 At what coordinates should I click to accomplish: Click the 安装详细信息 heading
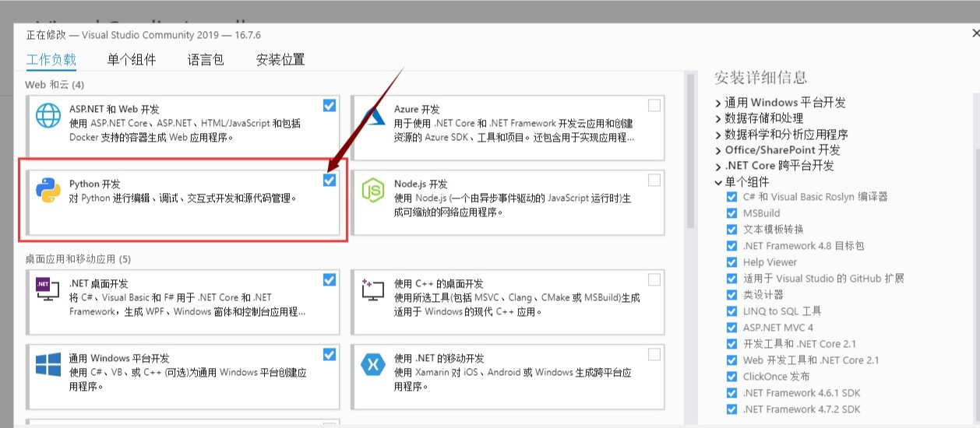760,77
